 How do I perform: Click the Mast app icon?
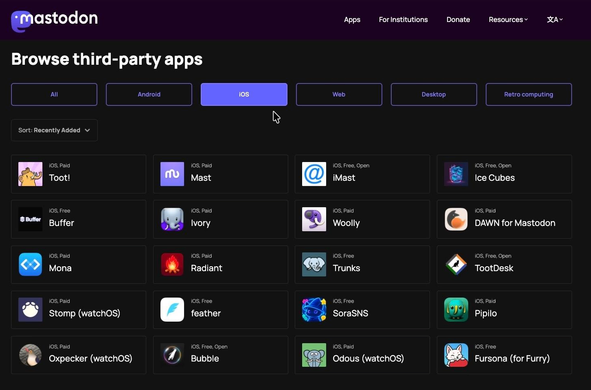pyautogui.click(x=172, y=174)
